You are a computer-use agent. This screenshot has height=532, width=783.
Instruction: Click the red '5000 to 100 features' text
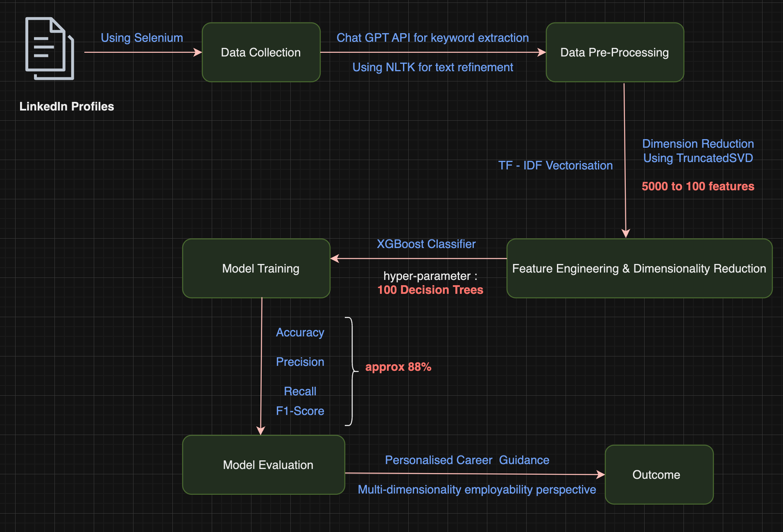point(698,186)
